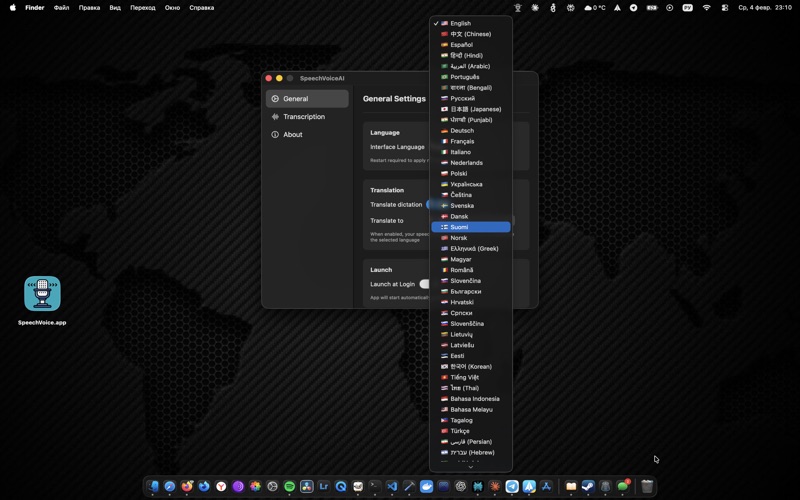Launch Safari from the dock
Screen dimensions: 800x500
click(170, 487)
